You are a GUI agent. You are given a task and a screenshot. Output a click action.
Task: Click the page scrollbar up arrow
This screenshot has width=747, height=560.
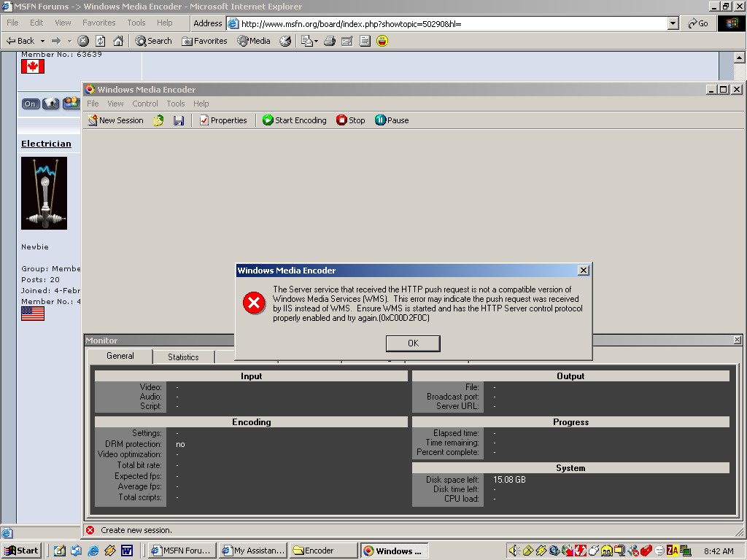[739, 58]
